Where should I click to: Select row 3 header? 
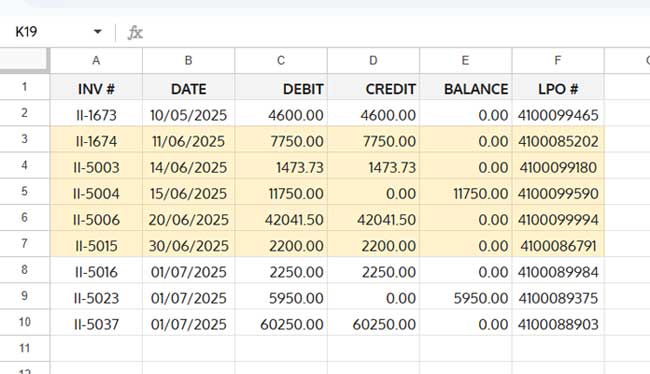pyautogui.click(x=24, y=139)
